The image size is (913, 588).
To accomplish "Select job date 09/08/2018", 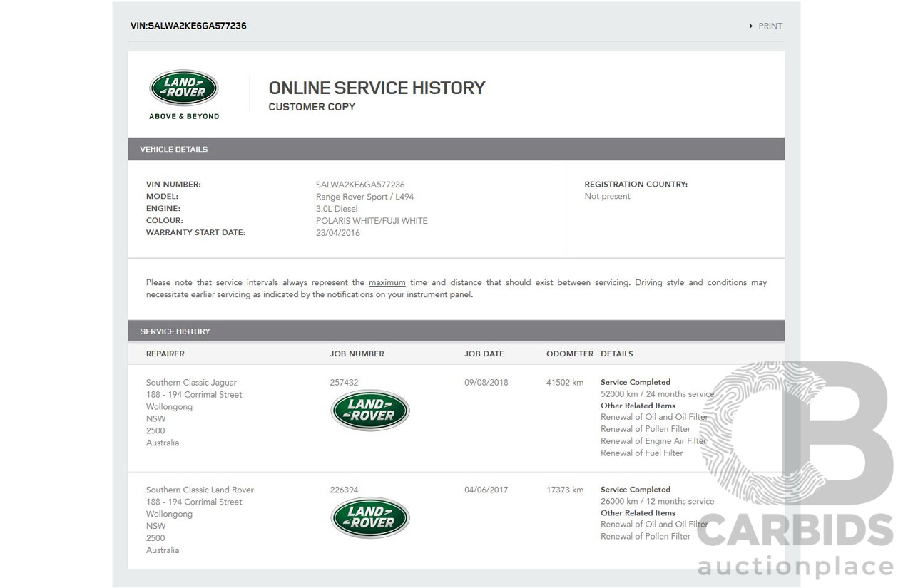I will (x=486, y=383).
